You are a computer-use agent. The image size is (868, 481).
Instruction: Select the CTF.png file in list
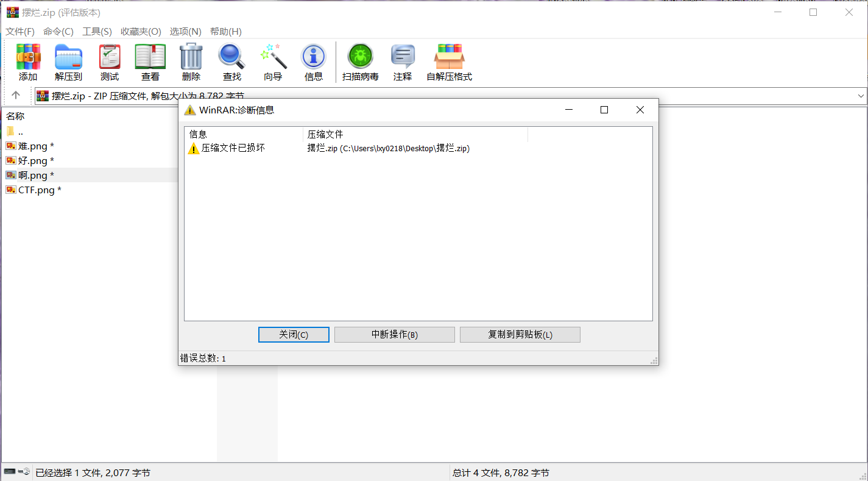pyautogui.click(x=37, y=190)
